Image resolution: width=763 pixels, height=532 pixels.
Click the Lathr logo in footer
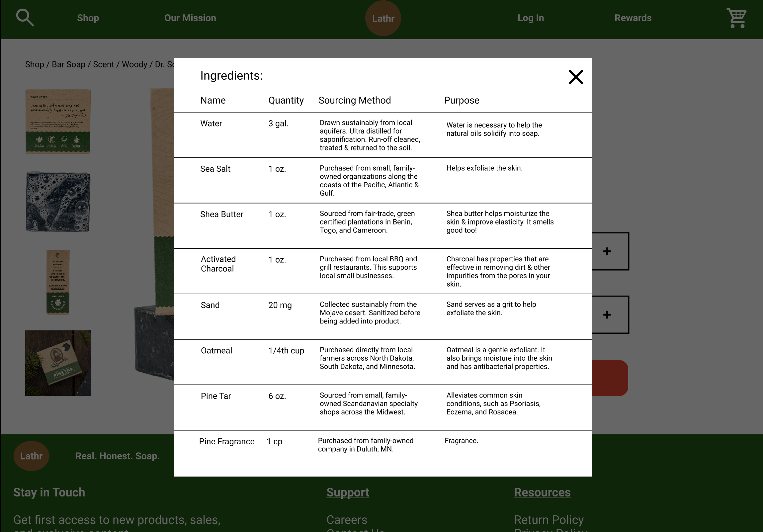pyautogui.click(x=31, y=456)
